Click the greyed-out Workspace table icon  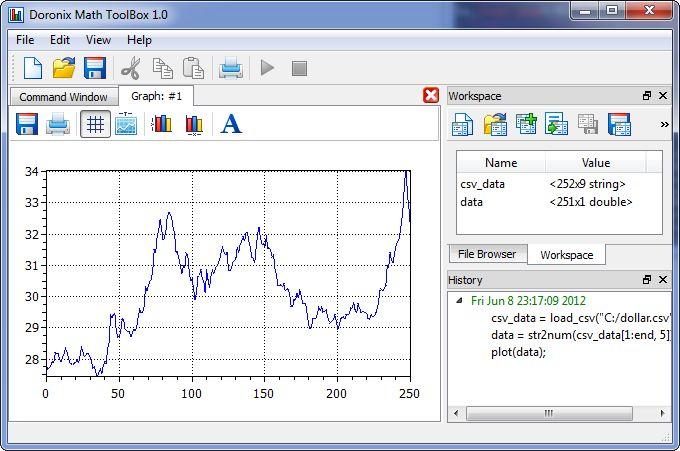(x=588, y=124)
